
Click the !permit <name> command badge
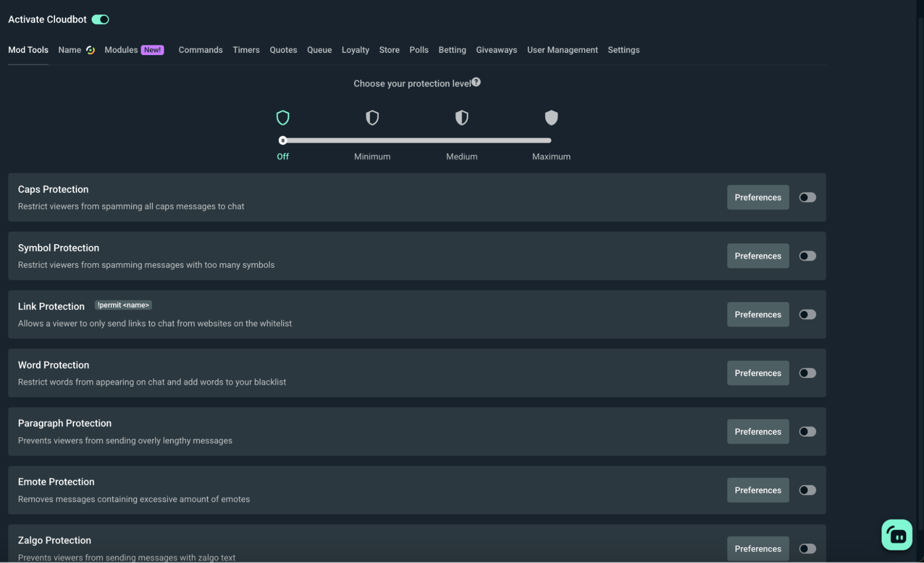tap(123, 305)
